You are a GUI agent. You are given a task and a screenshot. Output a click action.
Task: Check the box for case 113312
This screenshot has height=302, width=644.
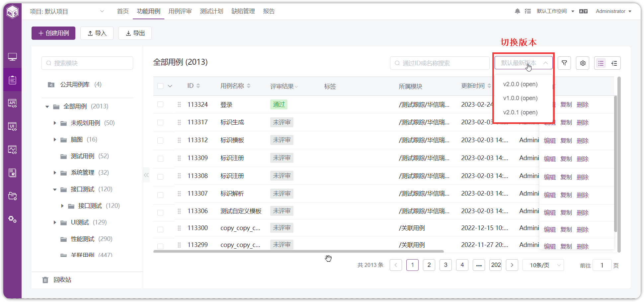(160, 140)
